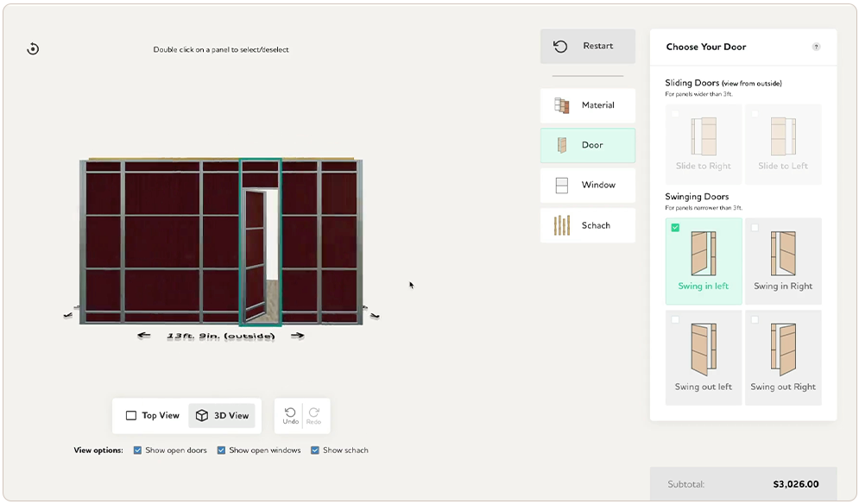
Task: Choose the Swing out Right door image
Action: tap(783, 349)
